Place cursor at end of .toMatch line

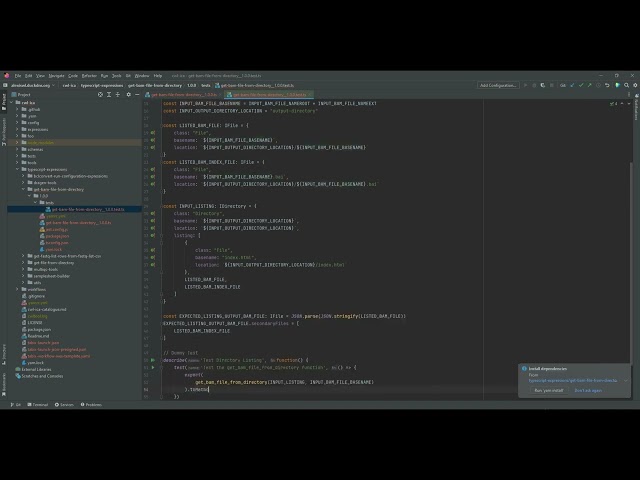[209, 390]
